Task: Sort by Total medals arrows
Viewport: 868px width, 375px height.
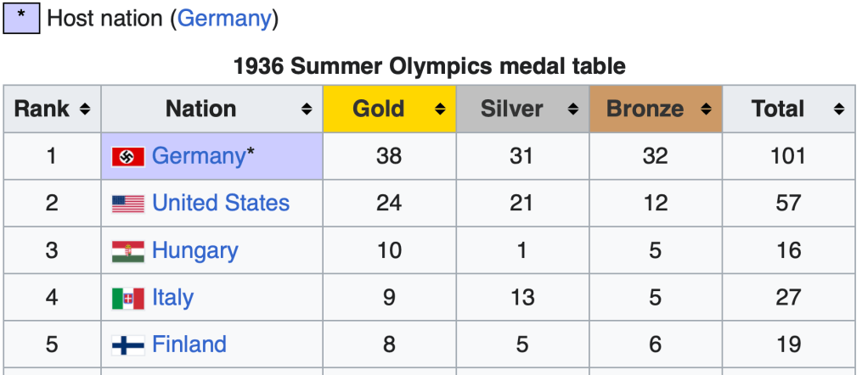Action: tap(839, 109)
